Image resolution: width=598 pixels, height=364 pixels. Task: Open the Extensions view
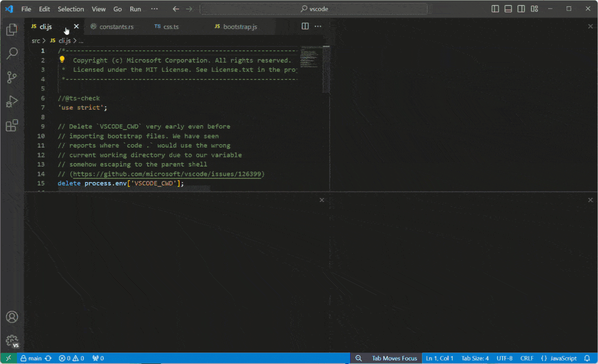12,126
